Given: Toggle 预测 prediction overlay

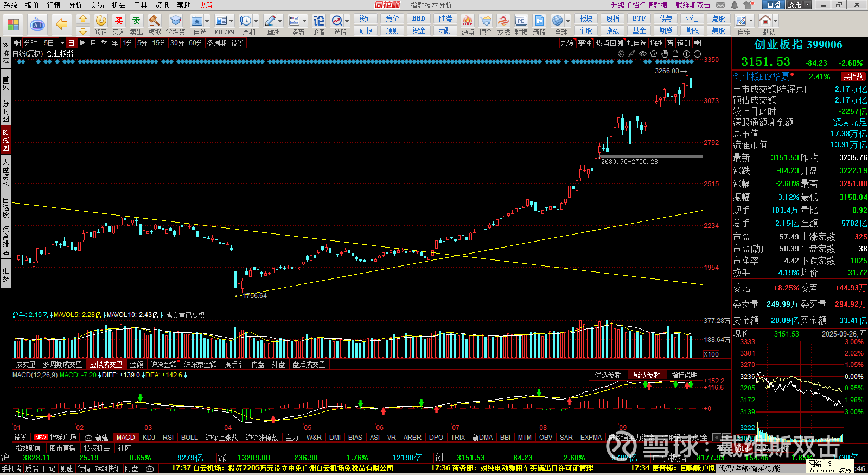Looking at the screenshot, I should click(684, 43).
